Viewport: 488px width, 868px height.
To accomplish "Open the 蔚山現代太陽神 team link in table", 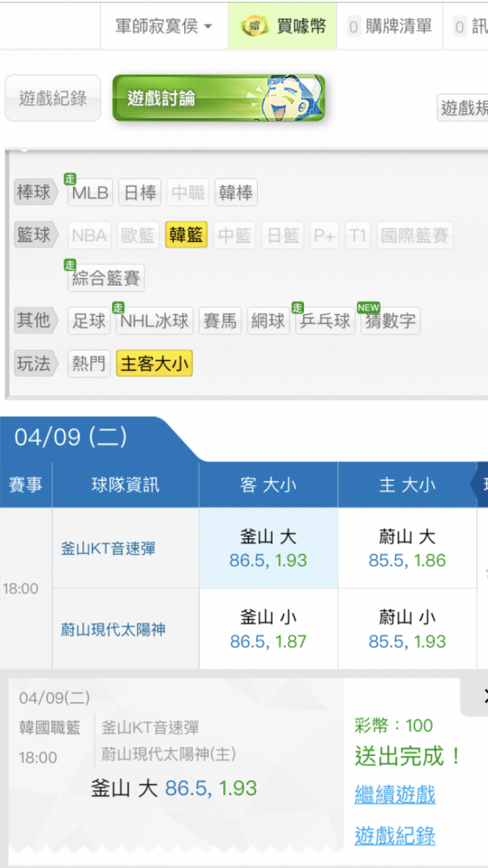I will [x=113, y=630].
